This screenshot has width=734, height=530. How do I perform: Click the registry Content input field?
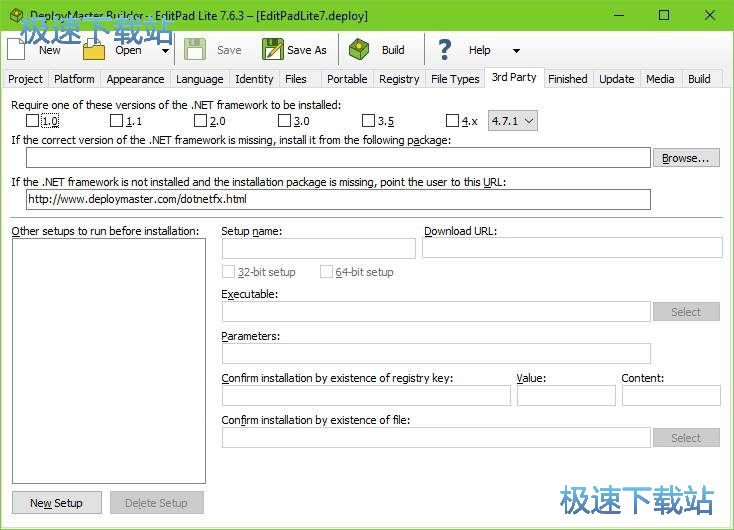[671, 396]
